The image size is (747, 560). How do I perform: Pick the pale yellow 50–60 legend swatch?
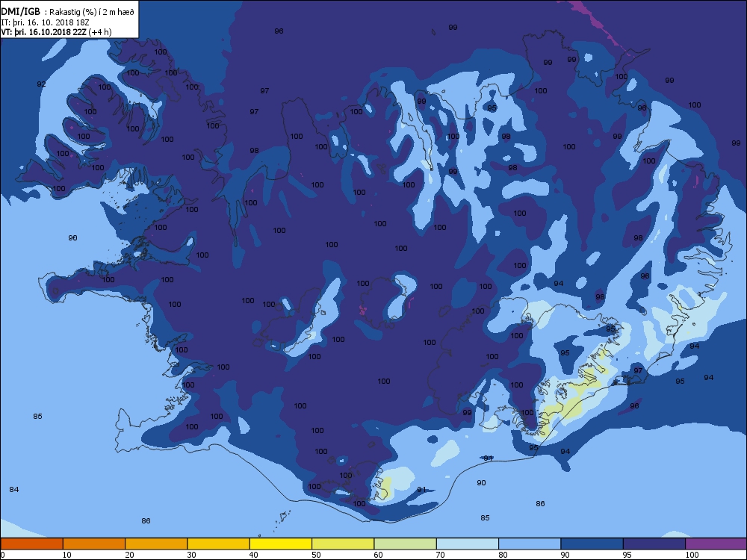pos(343,544)
